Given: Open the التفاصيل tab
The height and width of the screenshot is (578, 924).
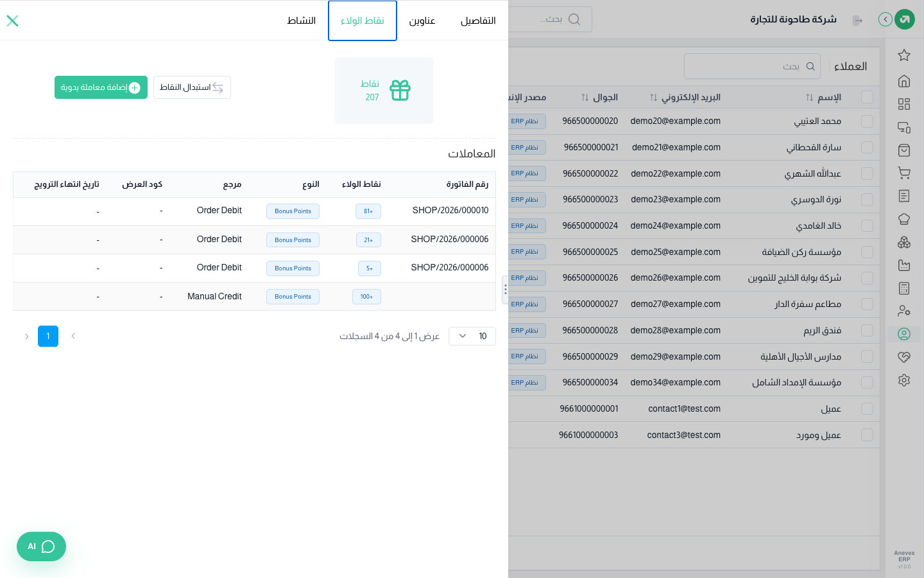Looking at the screenshot, I should click(478, 21).
